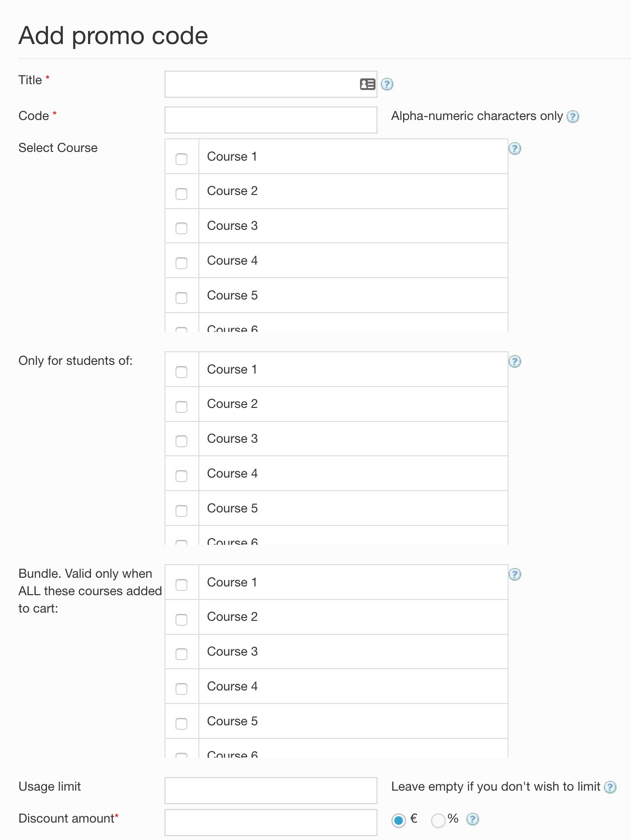Click help icon beside Only for students list
631x840 pixels.
[x=514, y=361]
